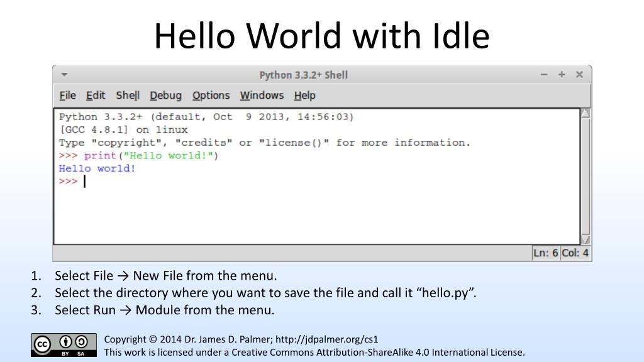This screenshot has width=644, height=362.
Task: Click the 'Col: 4' status bar entry
Action: [575, 253]
